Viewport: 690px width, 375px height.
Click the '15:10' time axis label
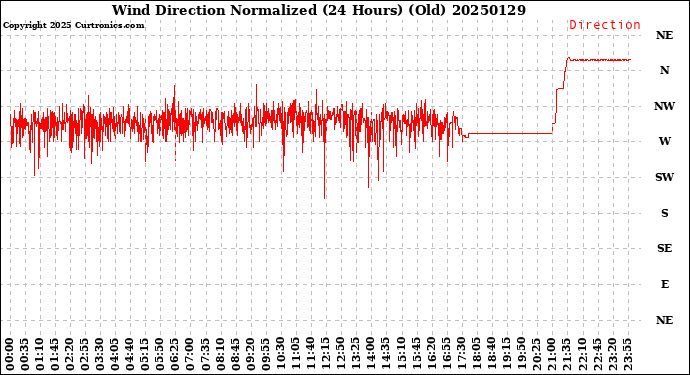pos(401,355)
